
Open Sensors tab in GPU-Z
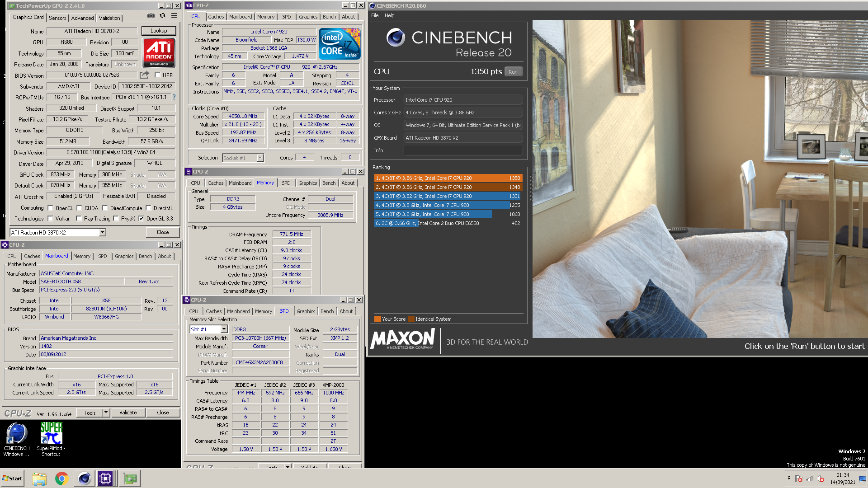pyautogui.click(x=57, y=18)
